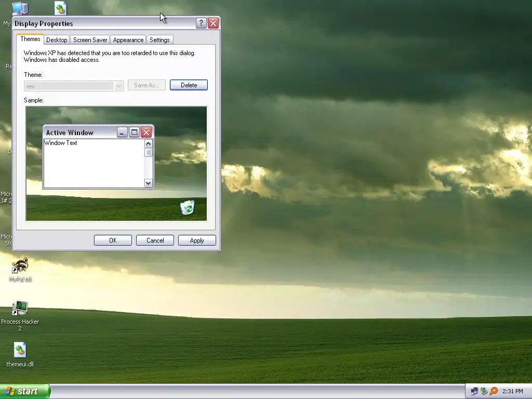Click the sample Active Window red close button
This screenshot has height=399, width=532.
click(x=146, y=132)
